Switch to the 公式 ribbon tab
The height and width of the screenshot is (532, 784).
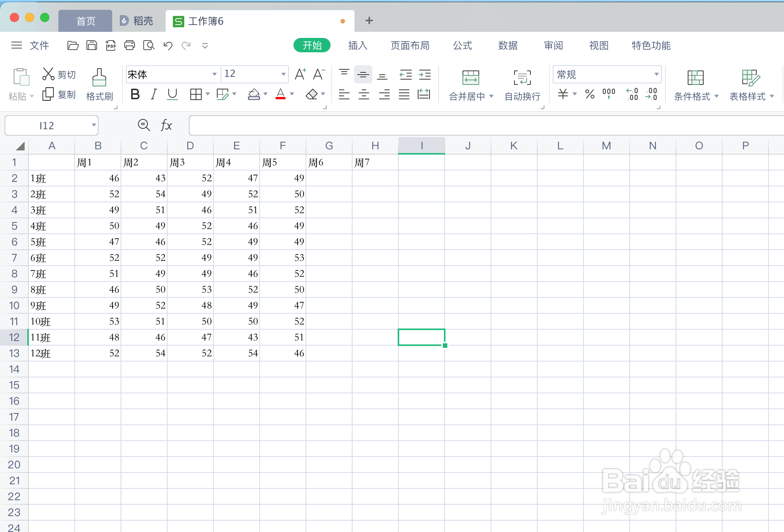pyautogui.click(x=463, y=46)
